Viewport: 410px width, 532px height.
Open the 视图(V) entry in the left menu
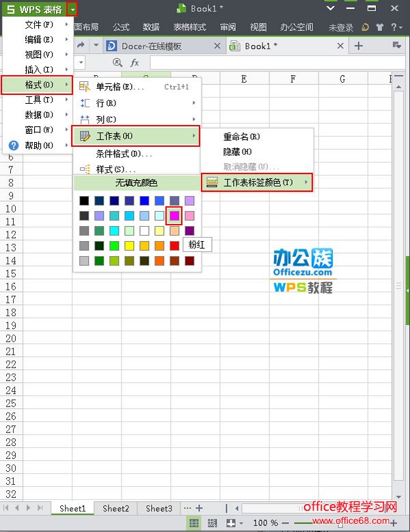[x=38, y=54]
